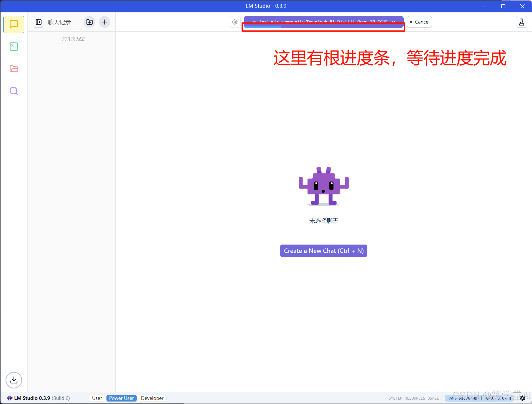Screen dimensions: 532x404
Task: Click the model loading progress bar
Action: tap(324, 27)
